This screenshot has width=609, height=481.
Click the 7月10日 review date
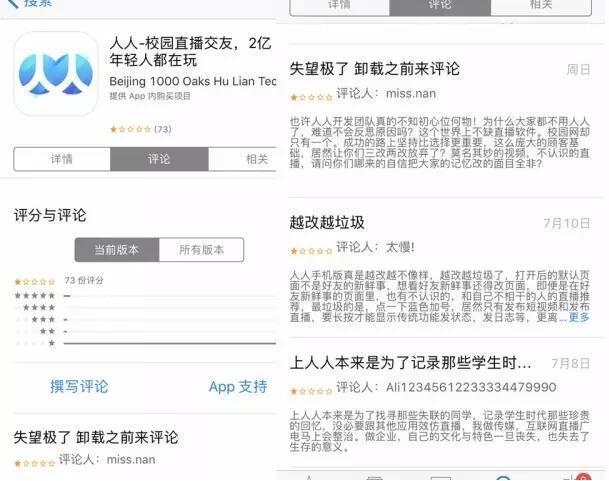point(567,223)
